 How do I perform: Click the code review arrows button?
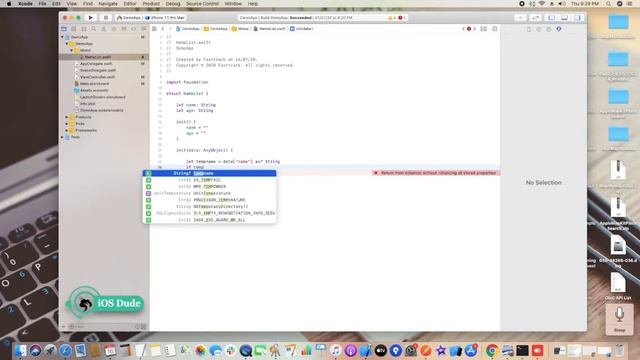click(536, 18)
